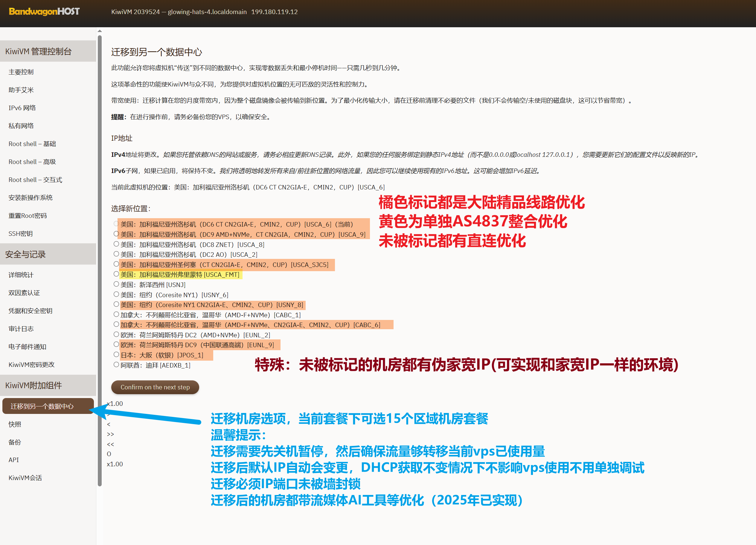Click the >> control under x1.00
The height and width of the screenshot is (545, 756).
(x=110, y=434)
